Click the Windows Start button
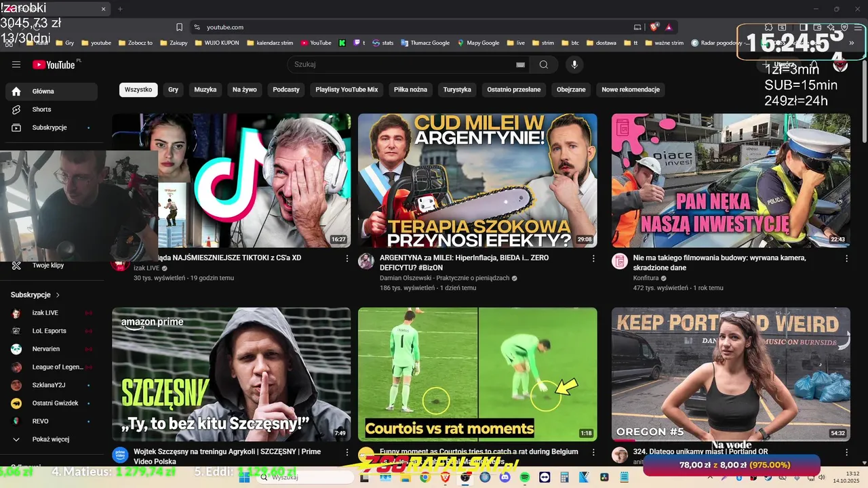The height and width of the screenshot is (488, 868). tap(244, 477)
